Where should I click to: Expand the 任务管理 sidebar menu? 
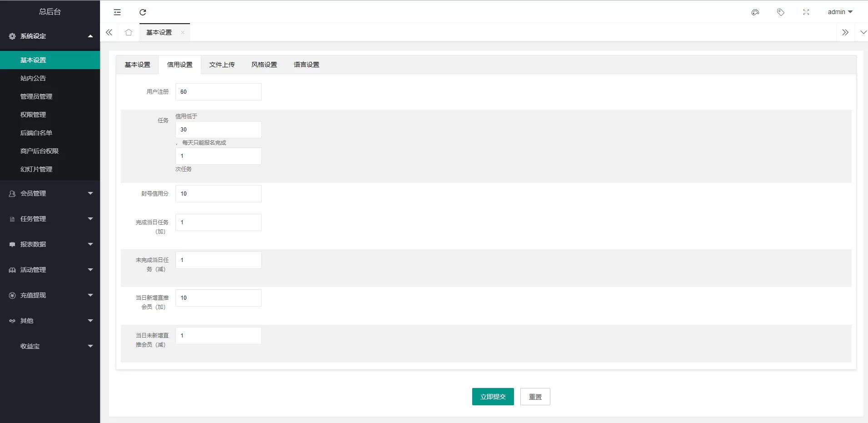[50, 219]
